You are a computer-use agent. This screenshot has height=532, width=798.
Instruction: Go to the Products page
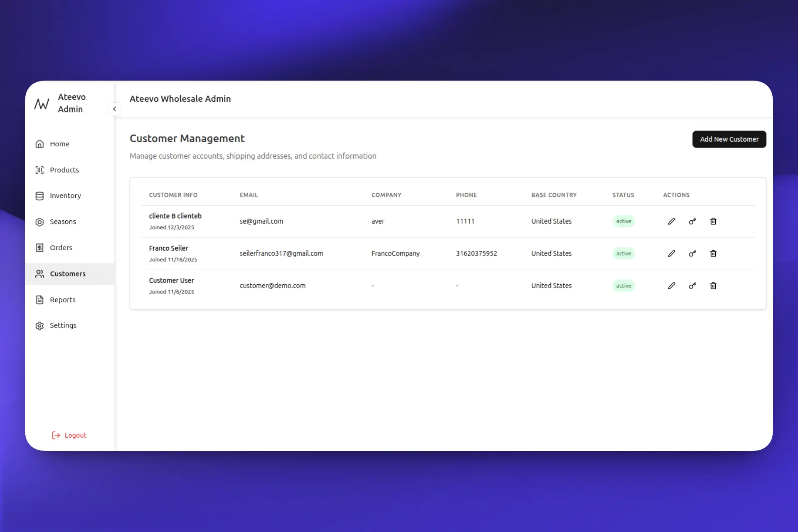coord(70,170)
